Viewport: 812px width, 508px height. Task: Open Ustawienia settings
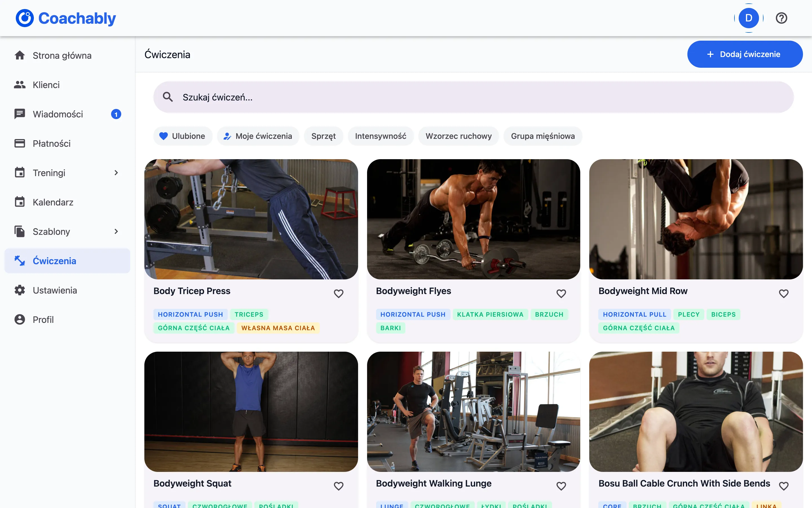[x=67, y=290]
